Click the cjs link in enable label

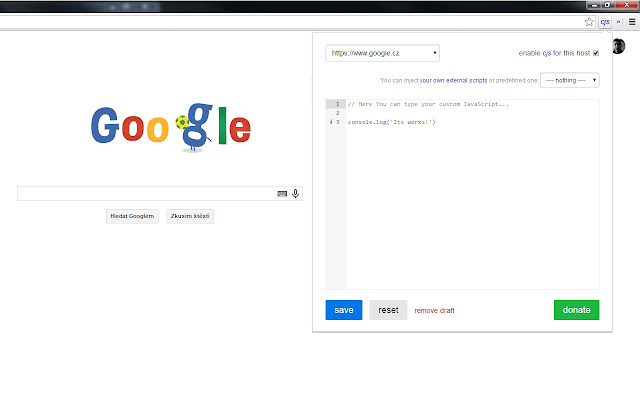point(547,53)
